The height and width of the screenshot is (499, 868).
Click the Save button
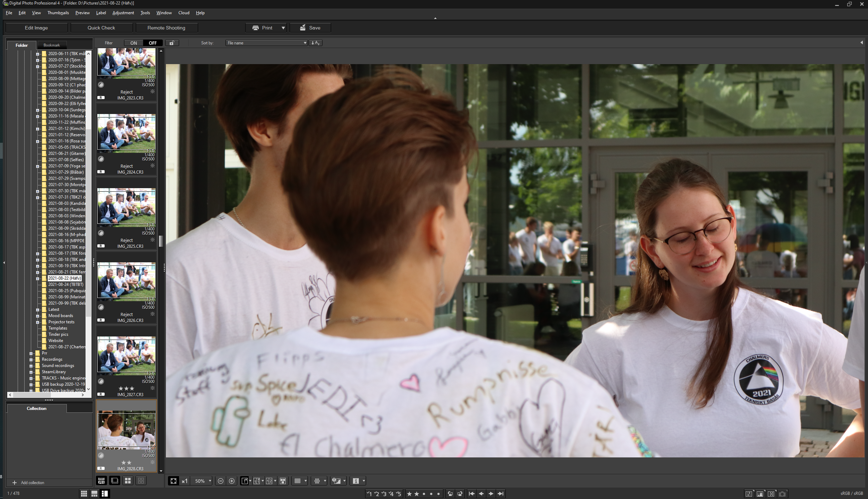310,27
